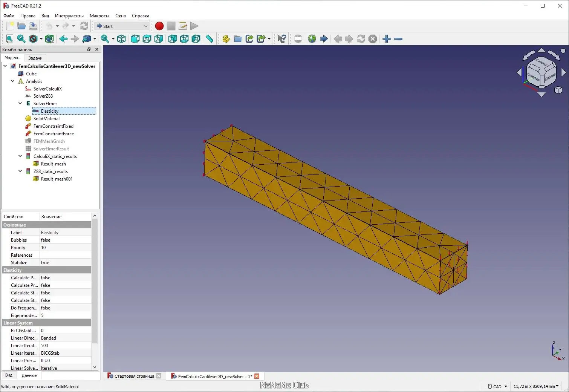Viewport: 569px width, 392px height.
Task: Activate the measure distance ruler tool
Action: pos(210,39)
